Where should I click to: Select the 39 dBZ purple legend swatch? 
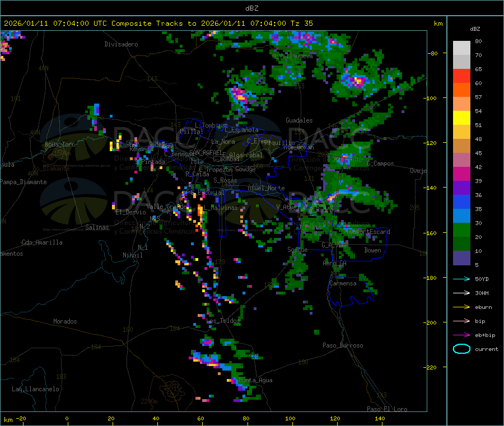point(461,188)
